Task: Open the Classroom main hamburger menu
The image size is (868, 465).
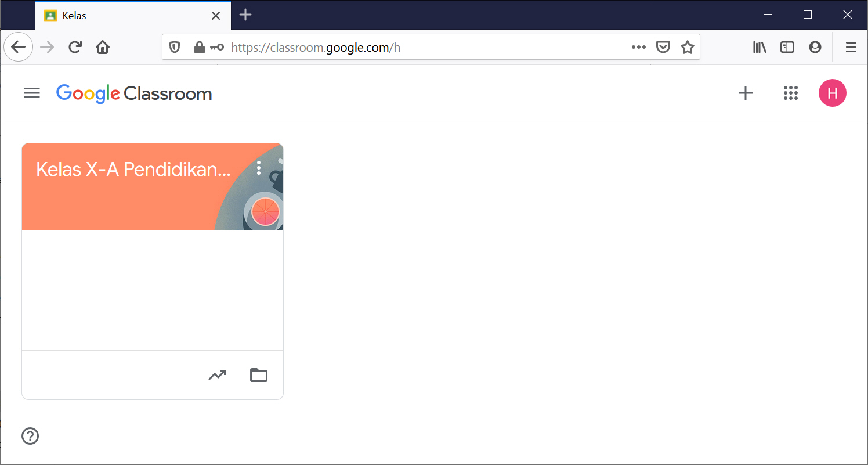Action: point(32,93)
